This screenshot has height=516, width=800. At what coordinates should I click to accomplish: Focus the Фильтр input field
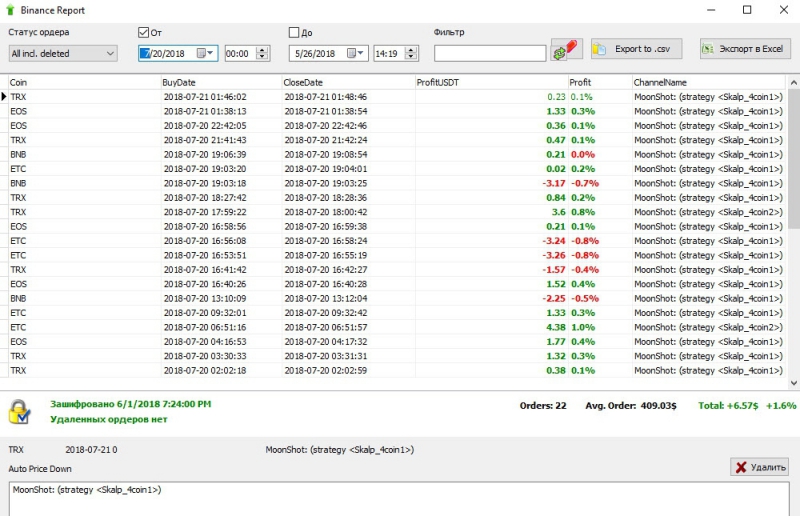coord(490,53)
